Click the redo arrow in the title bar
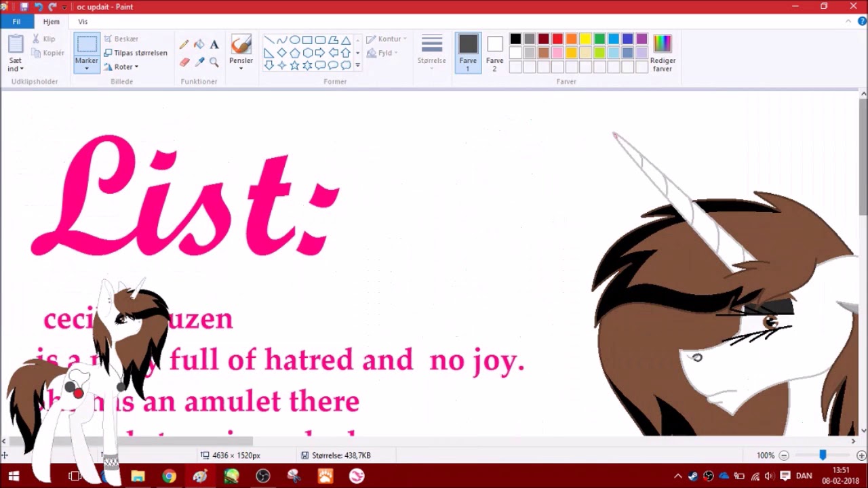 [x=52, y=7]
